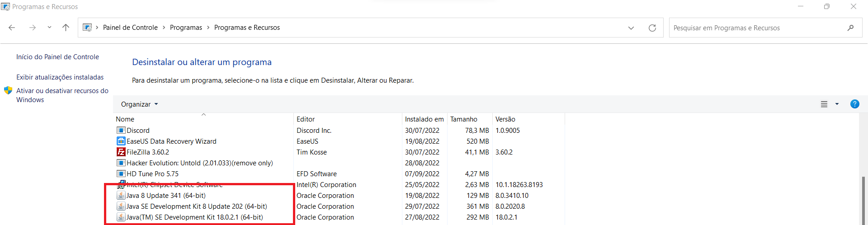This screenshot has height=225, width=868.
Task: Select HD Tune Pro 5.75 entry
Action: (x=152, y=174)
